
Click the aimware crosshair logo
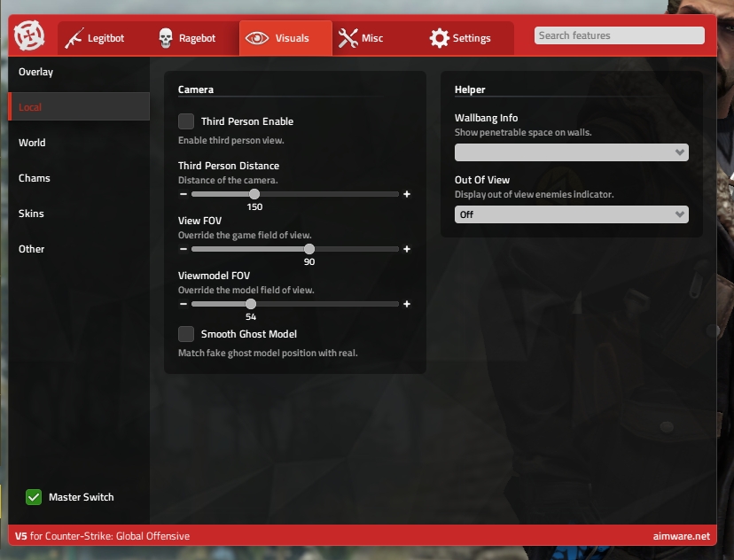[29, 37]
